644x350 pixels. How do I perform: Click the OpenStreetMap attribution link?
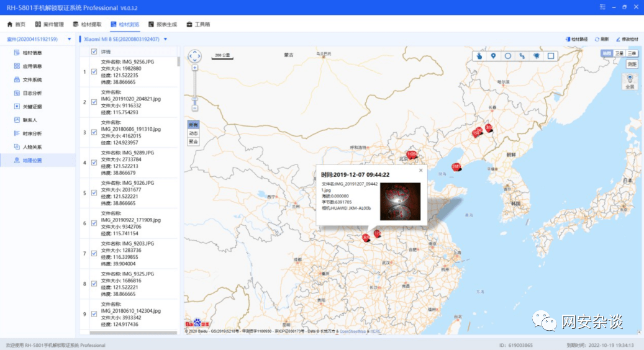click(352, 331)
